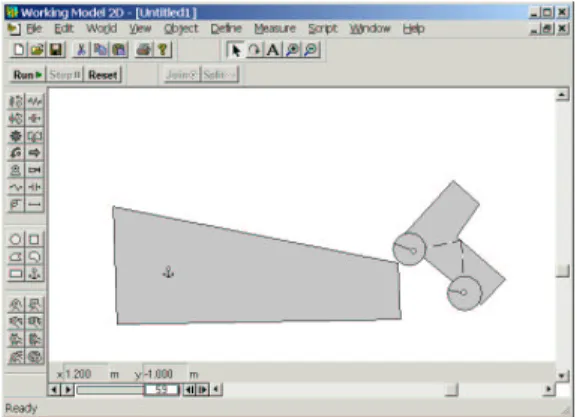
Task: Click the vertical scrollbar down arrow
Action: click(562, 376)
